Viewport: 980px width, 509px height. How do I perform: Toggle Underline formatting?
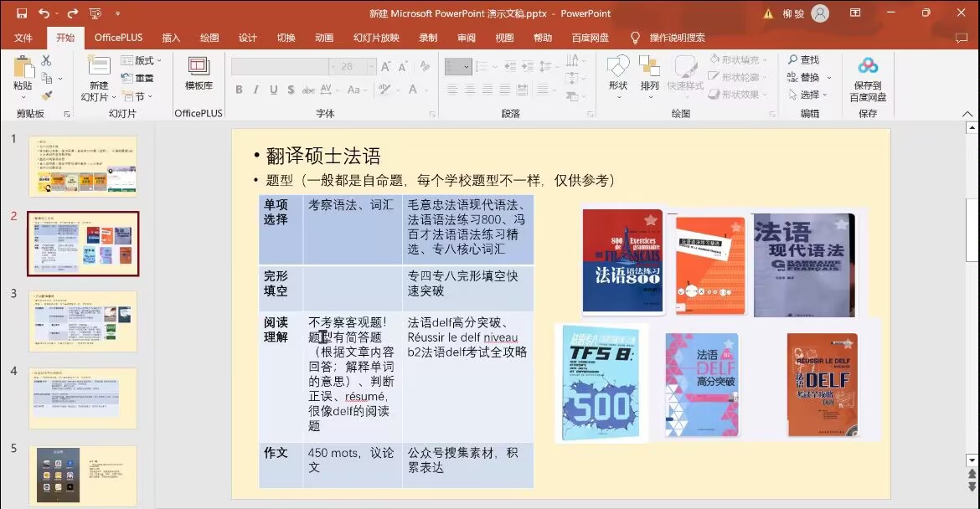pos(273,90)
